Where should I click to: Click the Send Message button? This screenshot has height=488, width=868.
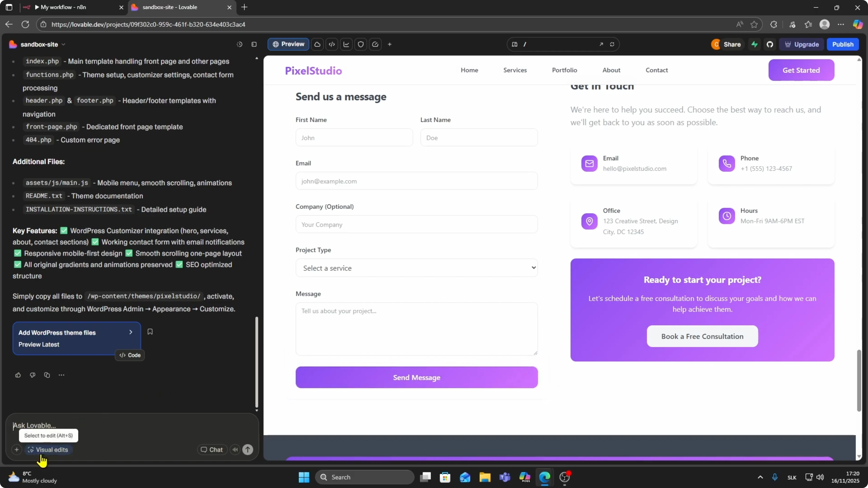[417, 377]
